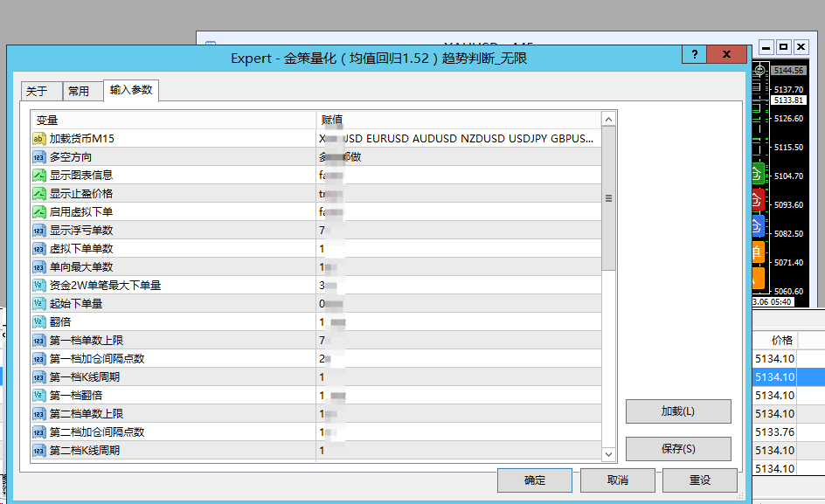Open the dialog help question mark button
The width and height of the screenshot is (825, 504).
(x=695, y=54)
